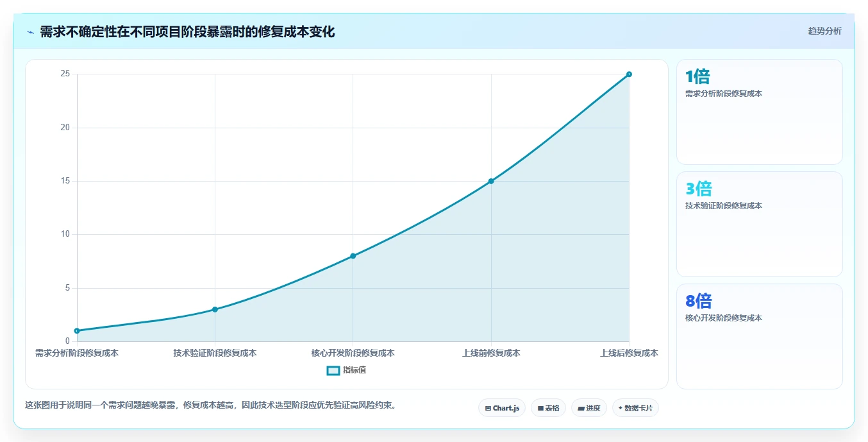This screenshot has height=442, width=868.
Task: Click the 1倍 value text
Action: click(697, 76)
